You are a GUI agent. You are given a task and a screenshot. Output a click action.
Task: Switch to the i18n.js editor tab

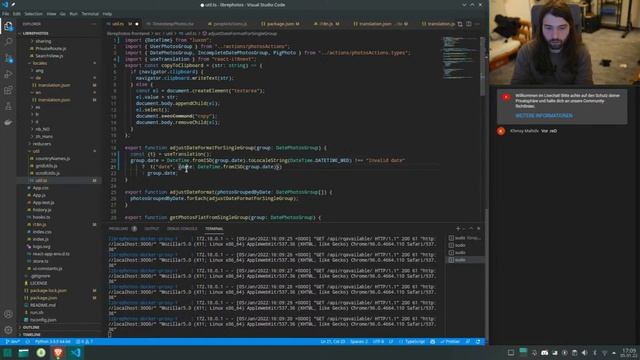tap(326, 24)
